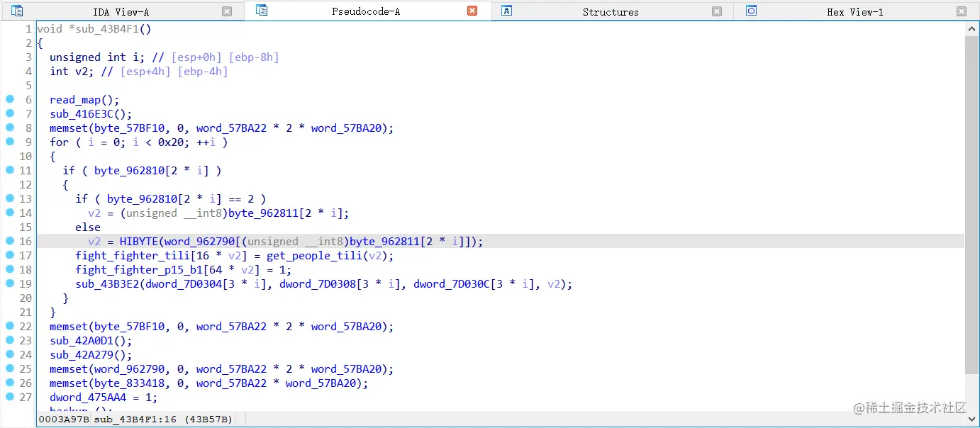
Task: Click the sub_43B3E2 call
Action: pyautogui.click(x=107, y=284)
